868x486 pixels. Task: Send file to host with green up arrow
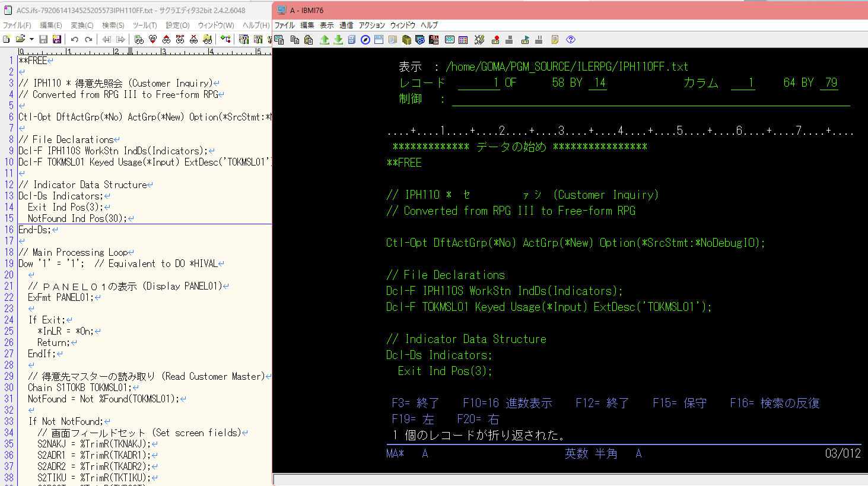pos(325,40)
